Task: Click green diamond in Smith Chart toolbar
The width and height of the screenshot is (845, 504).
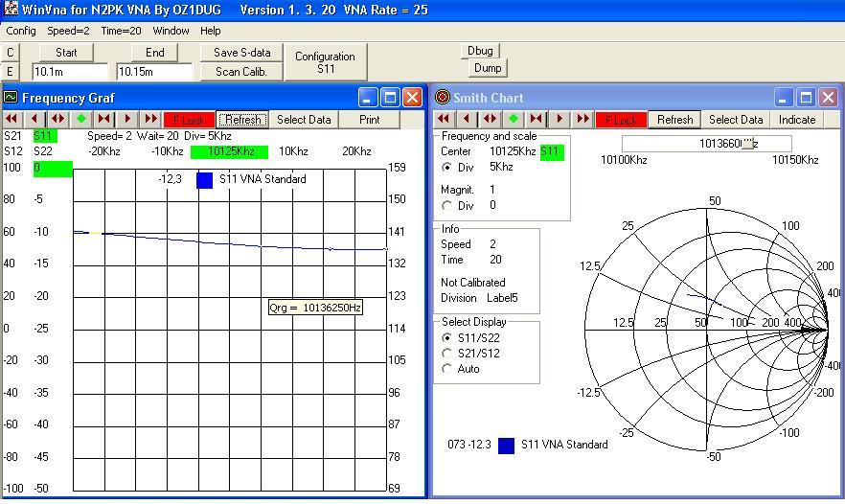Action: pyautogui.click(x=514, y=119)
